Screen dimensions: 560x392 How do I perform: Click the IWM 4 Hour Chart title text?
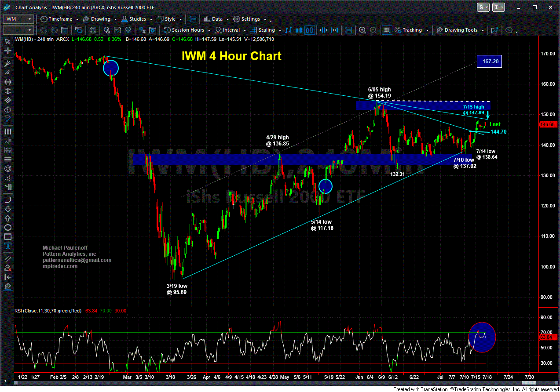231,56
